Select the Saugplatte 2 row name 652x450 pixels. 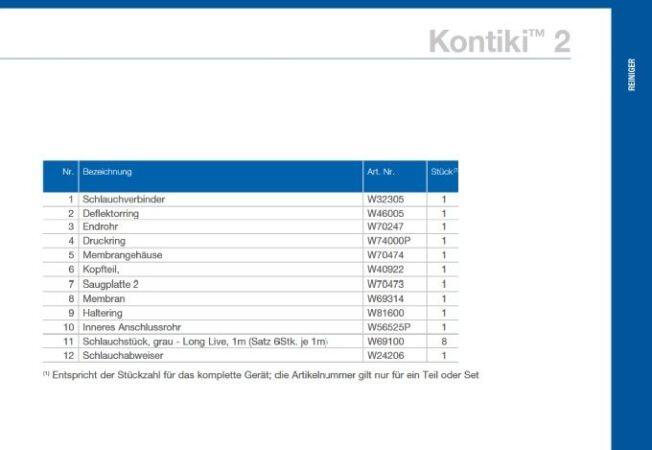110,284
